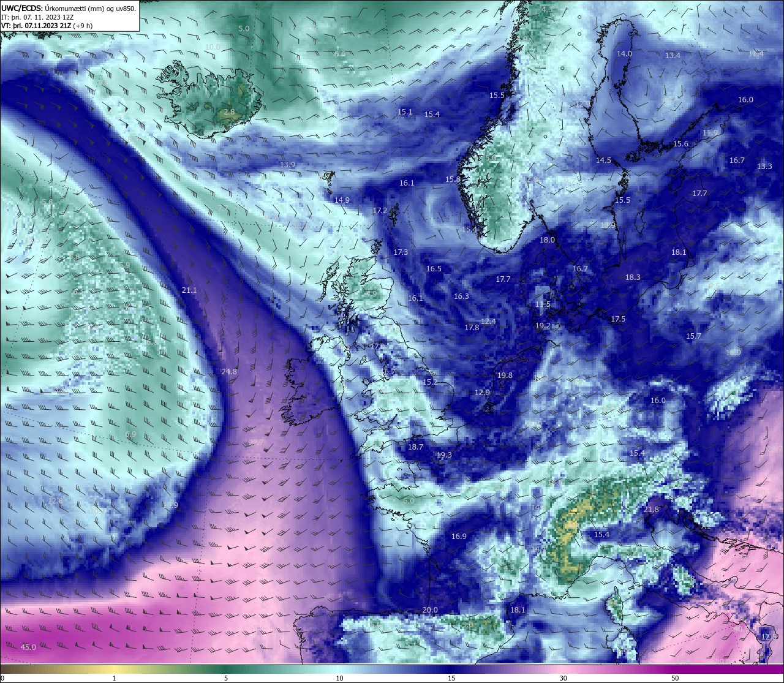Select the 12.5 value at bottom right
The image size is (784, 683).
point(769,636)
